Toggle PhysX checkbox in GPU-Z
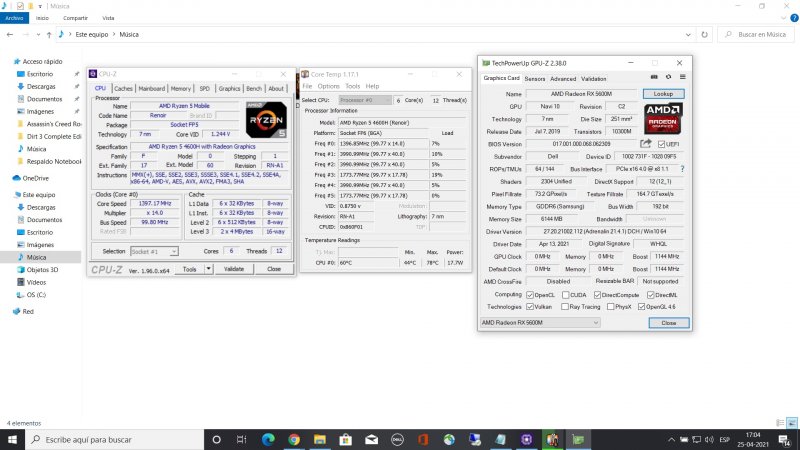This screenshot has height=450, width=800. pyautogui.click(x=610, y=307)
